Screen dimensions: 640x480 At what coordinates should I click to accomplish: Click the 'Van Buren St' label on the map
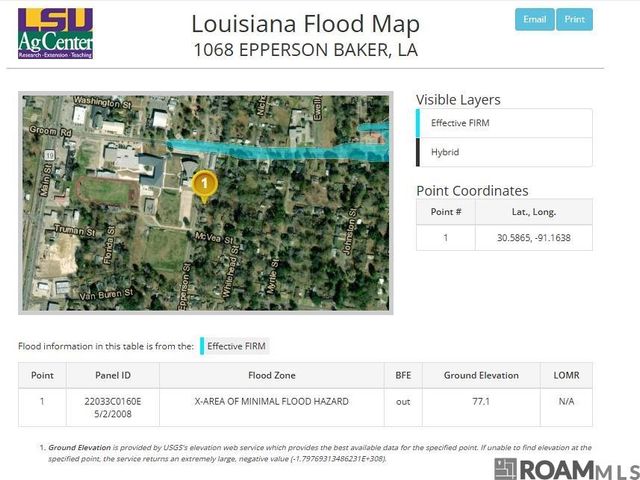coord(106,294)
